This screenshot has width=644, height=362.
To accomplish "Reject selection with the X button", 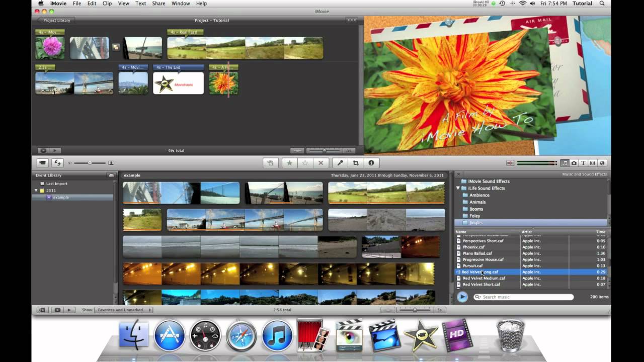I will (320, 163).
